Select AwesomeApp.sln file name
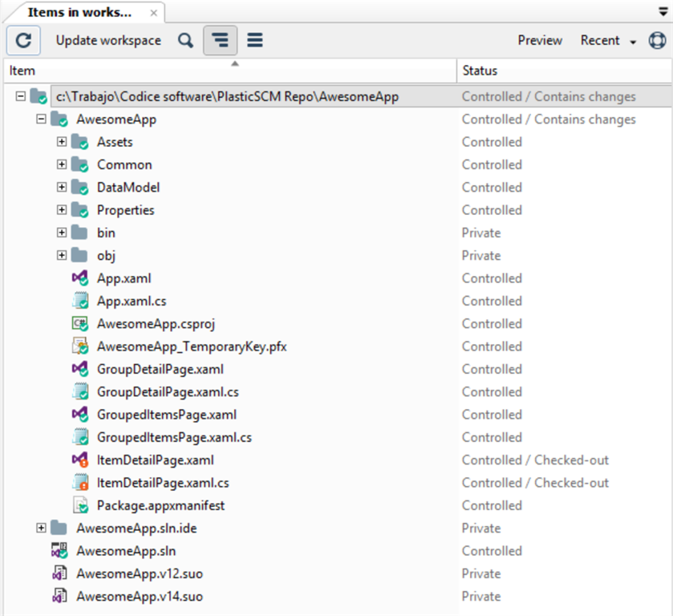The image size is (673, 616). point(126,551)
